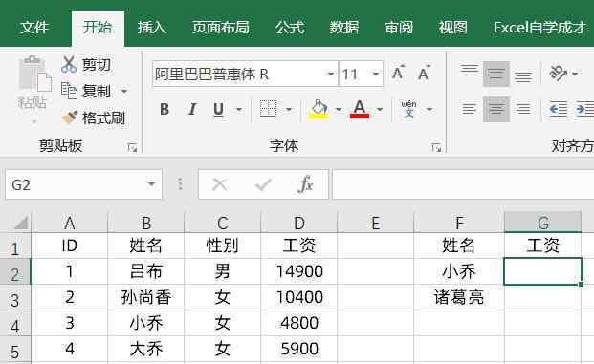Apply cell borders icon
This screenshot has width=594, height=364.
pos(268,109)
